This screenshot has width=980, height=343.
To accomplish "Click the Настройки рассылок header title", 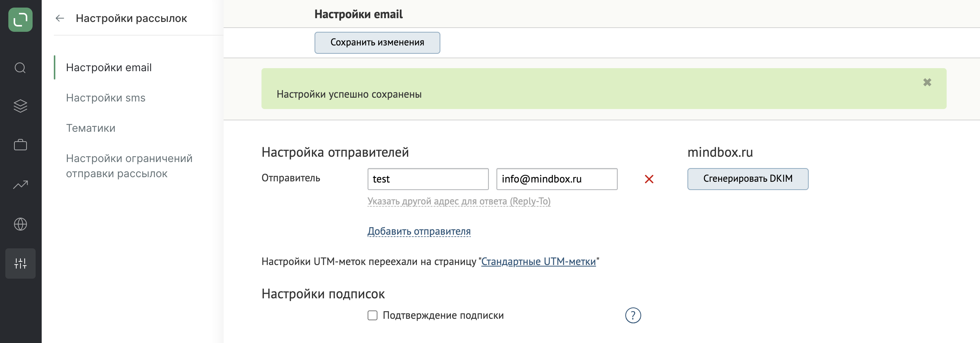I will 131,18.
